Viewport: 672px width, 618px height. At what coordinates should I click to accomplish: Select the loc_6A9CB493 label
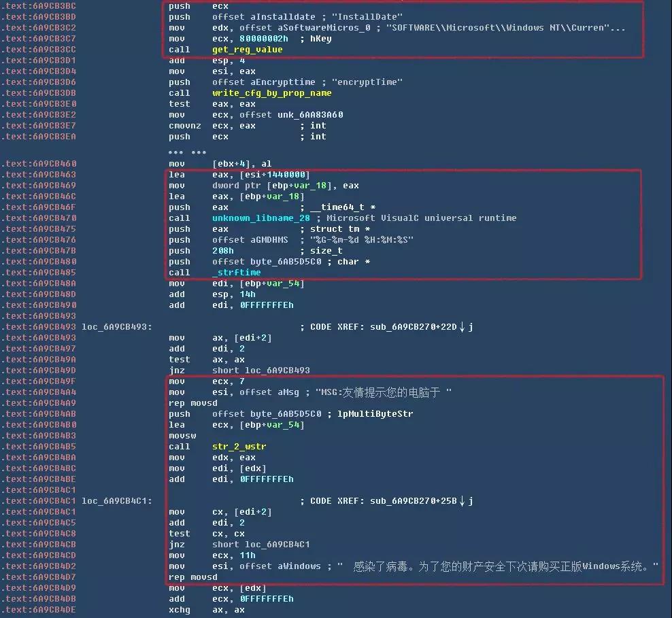pos(116,327)
